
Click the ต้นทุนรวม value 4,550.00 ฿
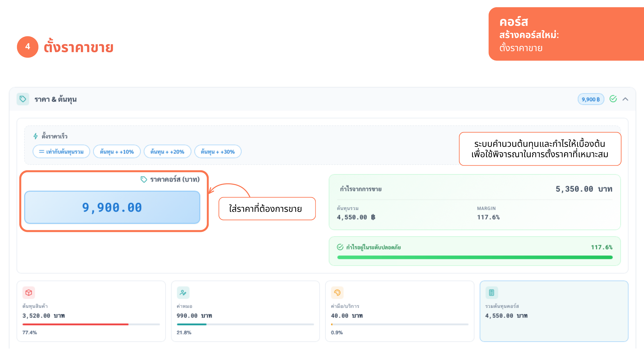pyautogui.click(x=356, y=217)
